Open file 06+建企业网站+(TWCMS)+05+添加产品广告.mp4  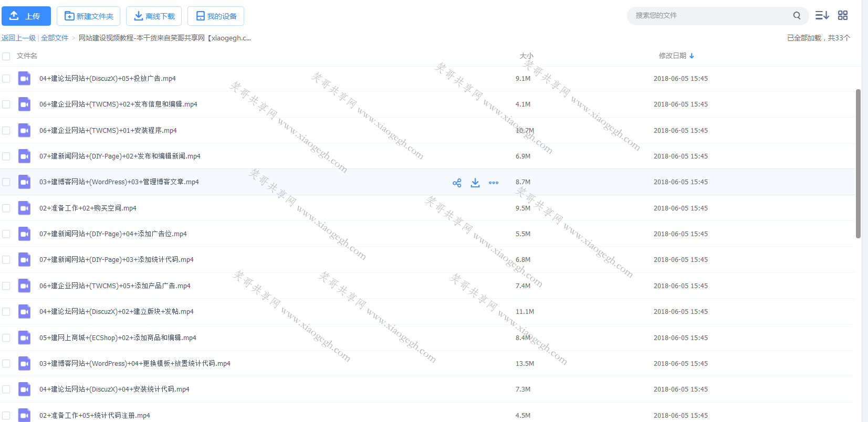click(x=115, y=286)
